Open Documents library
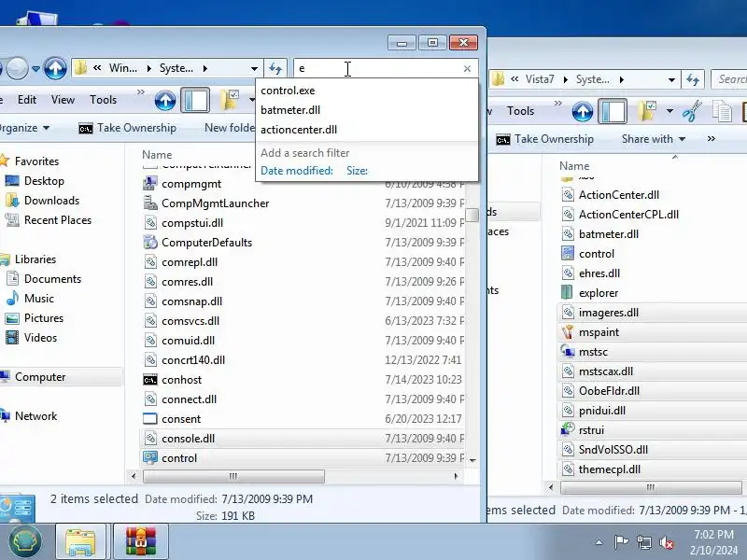747x560 pixels. (x=52, y=278)
